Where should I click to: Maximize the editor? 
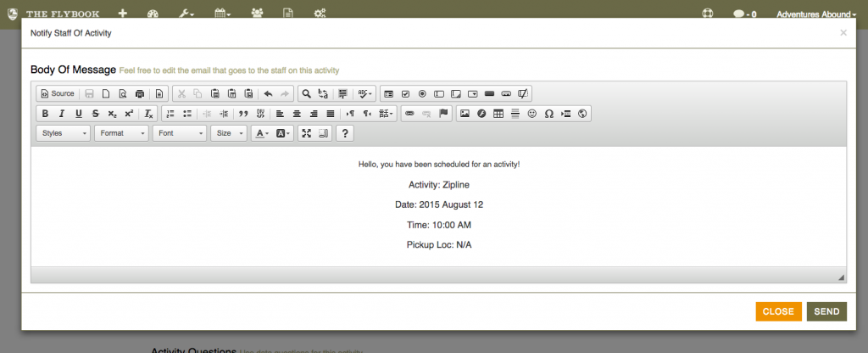(307, 133)
